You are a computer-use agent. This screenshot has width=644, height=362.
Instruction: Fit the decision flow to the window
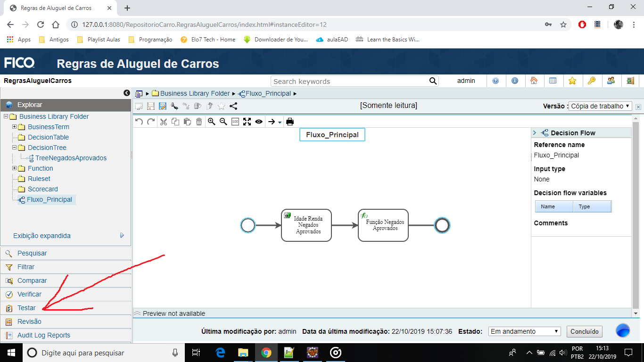(247, 121)
